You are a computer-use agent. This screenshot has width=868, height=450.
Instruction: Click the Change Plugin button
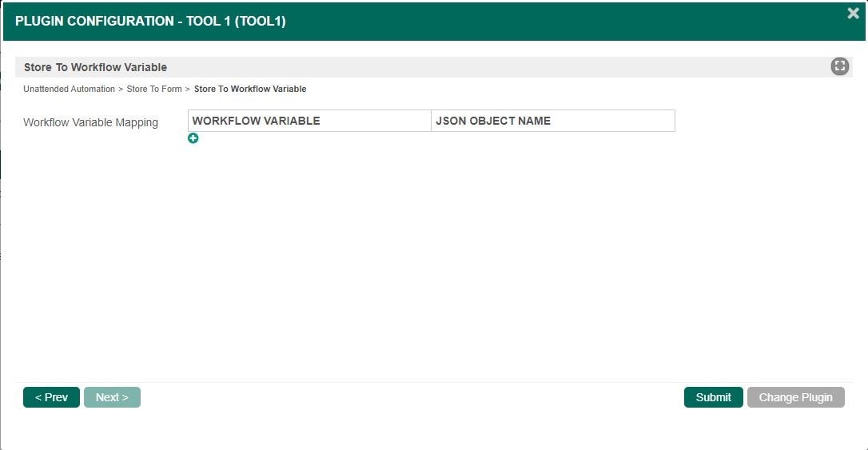795,397
